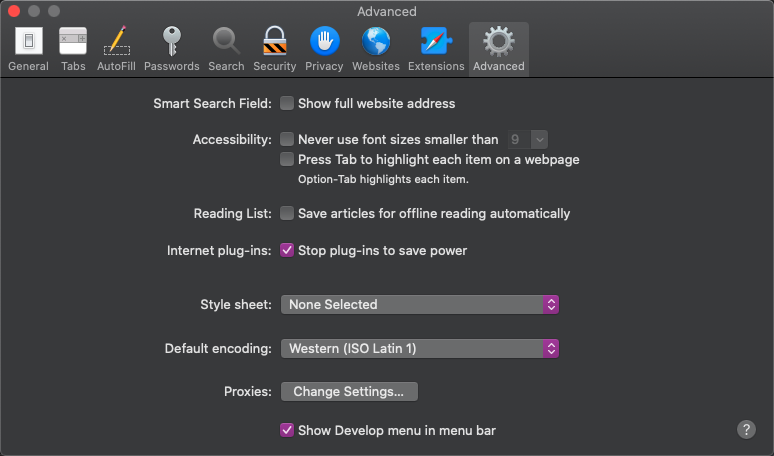The height and width of the screenshot is (456, 774).
Task: Open the General preferences pane icon
Action: click(x=28, y=42)
